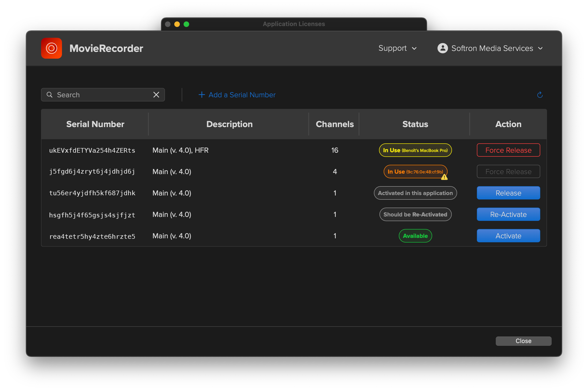
Task: Click the Activate button for rea4tetr5hy4zte6hrzte5
Action: coord(508,236)
